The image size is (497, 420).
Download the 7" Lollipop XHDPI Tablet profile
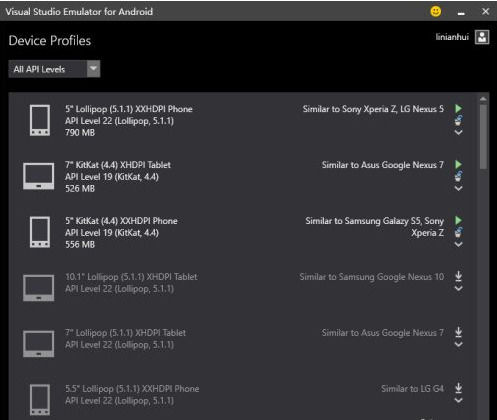459,332
